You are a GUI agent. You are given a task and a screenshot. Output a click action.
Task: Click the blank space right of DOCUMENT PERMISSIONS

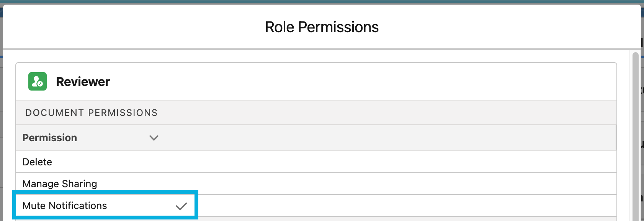pyautogui.click(x=383, y=113)
